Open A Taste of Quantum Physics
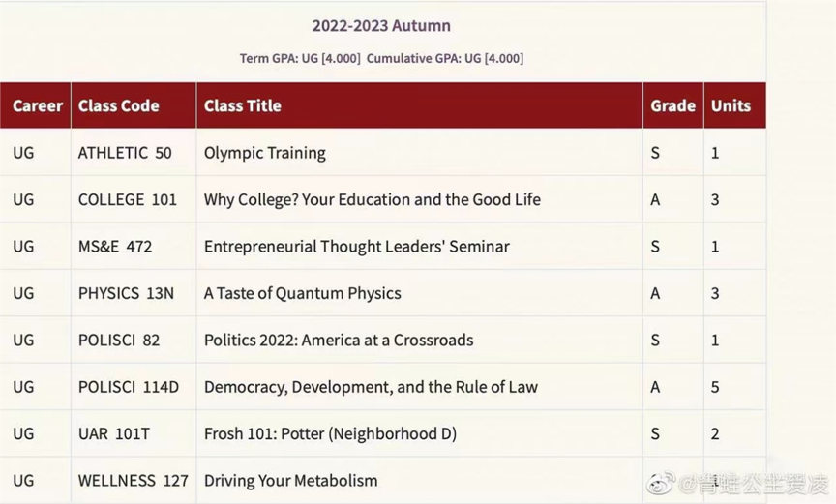 (303, 293)
